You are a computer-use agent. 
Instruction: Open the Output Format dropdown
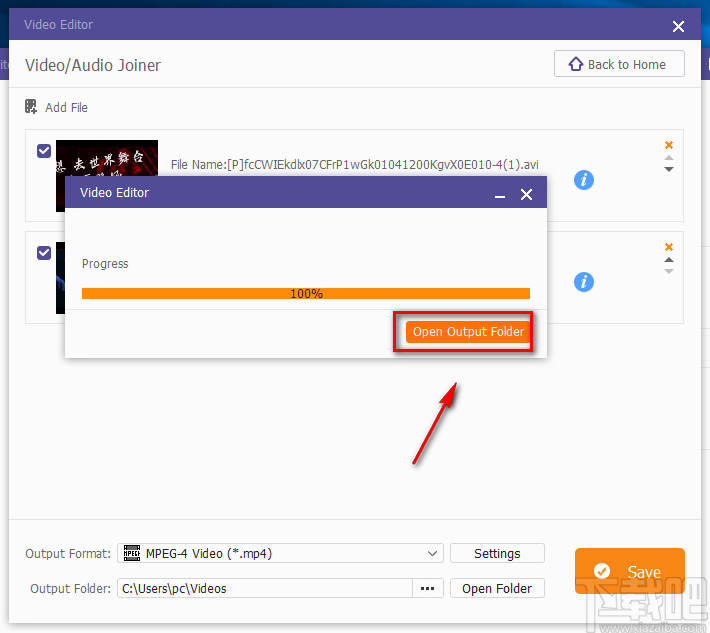pos(280,553)
